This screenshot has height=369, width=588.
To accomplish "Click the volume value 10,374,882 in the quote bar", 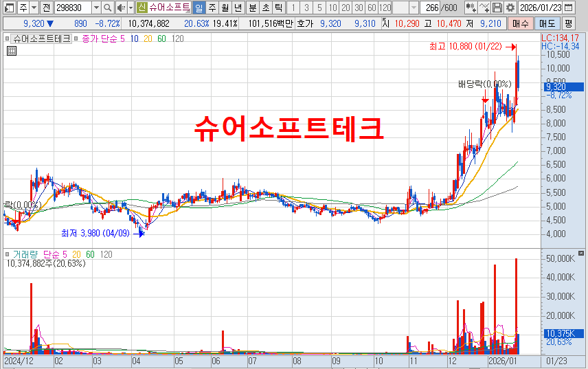I will pyautogui.click(x=148, y=23).
